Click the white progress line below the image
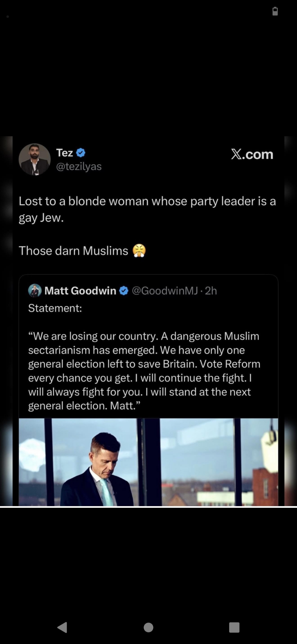Viewport: 297px width, 644px height. pyautogui.click(x=148, y=507)
